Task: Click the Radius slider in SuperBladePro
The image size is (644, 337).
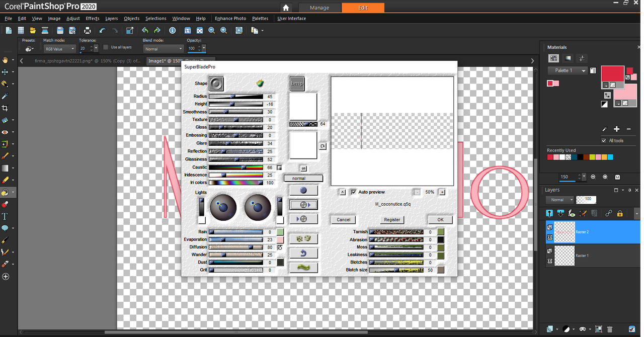Action: click(236, 97)
